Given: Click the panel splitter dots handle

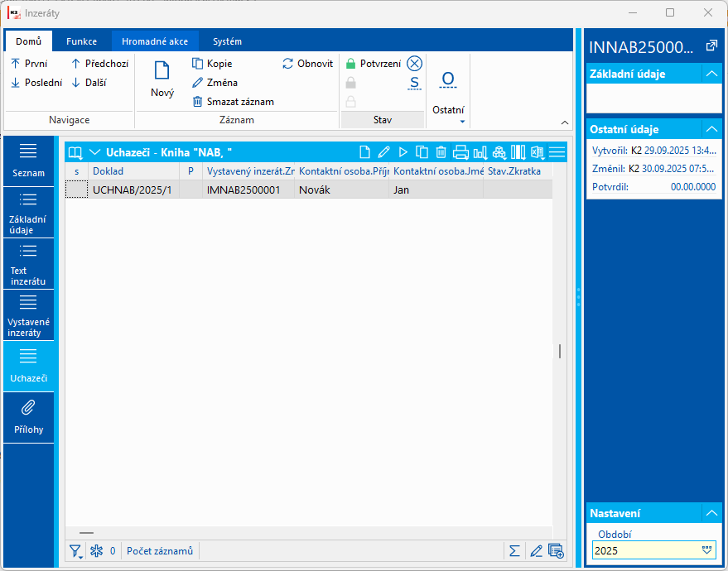Looking at the screenshot, I should click(x=578, y=297).
